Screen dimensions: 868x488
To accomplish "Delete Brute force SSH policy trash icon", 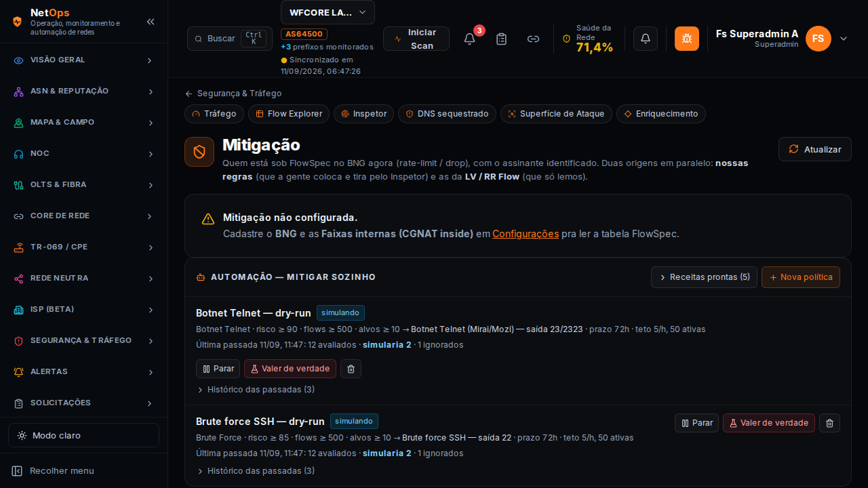I will pos(830,423).
